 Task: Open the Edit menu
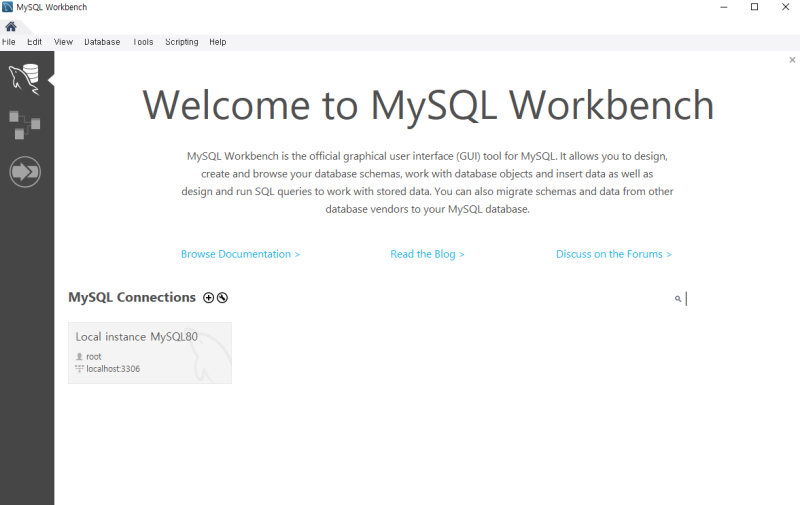point(35,42)
